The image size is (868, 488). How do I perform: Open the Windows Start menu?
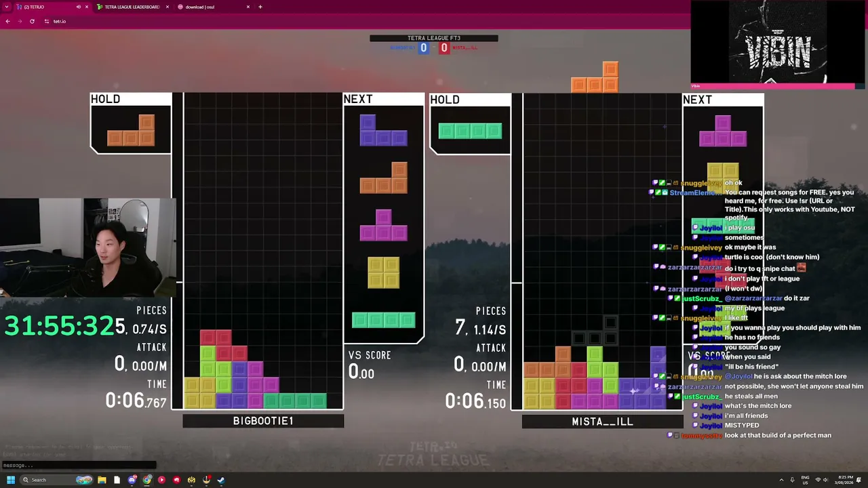tap(11, 480)
